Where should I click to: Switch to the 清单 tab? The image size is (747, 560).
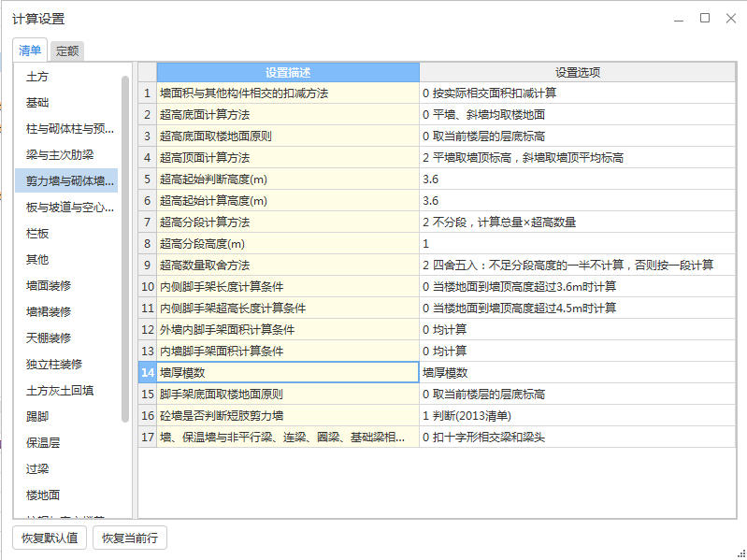pyautogui.click(x=30, y=50)
